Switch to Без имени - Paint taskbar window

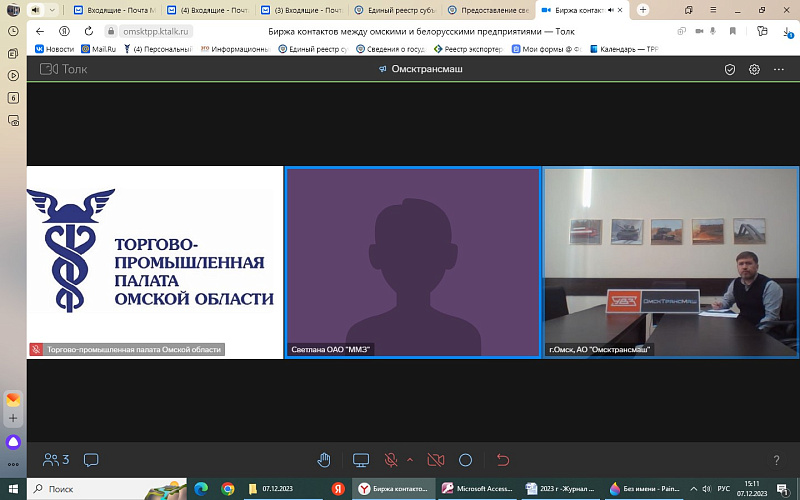(x=644, y=489)
